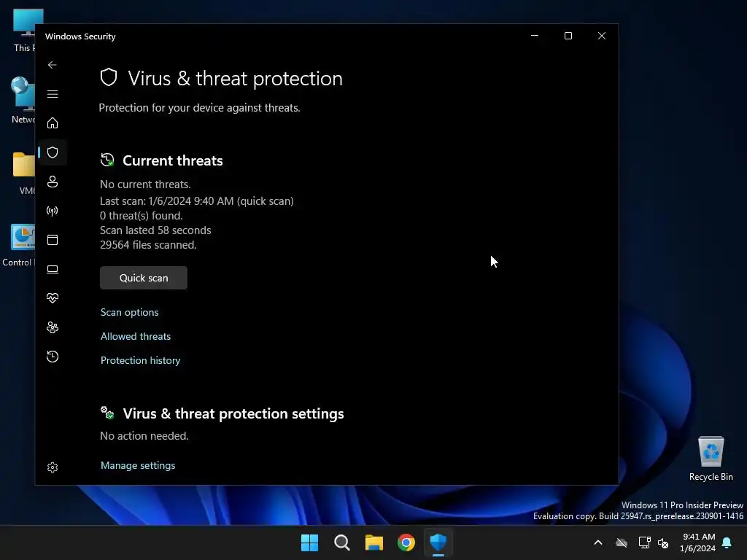Image resolution: width=747 pixels, height=560 pixels.
Task: Go back using the back arrow
Action: pos(53,65)
